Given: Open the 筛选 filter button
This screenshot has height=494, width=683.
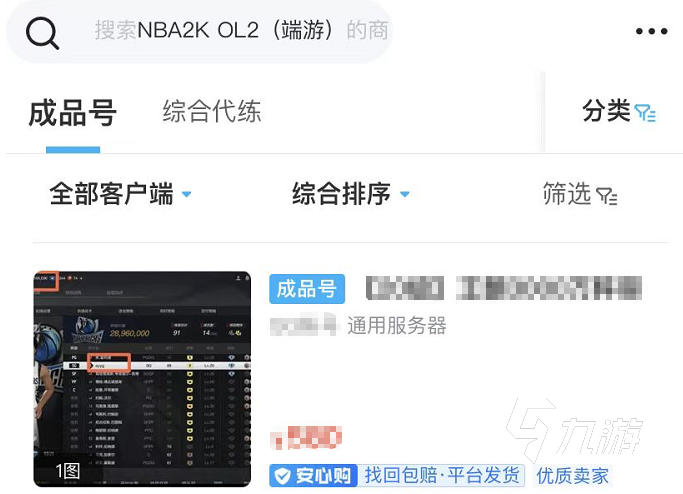Looking at the screenshot, I should pos(580,194).
